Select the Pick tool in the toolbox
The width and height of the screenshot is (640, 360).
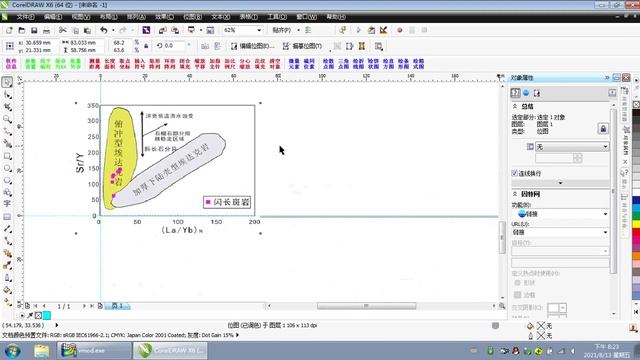tap(7, 82)
